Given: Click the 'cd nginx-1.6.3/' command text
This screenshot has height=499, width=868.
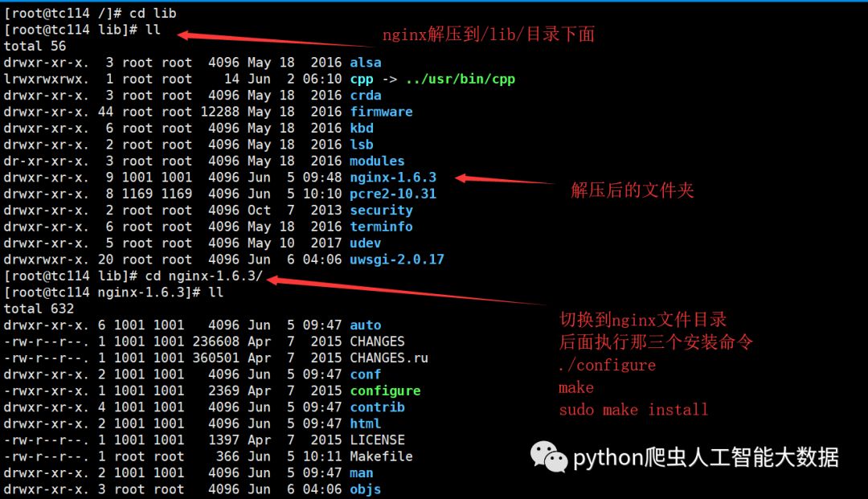Looking at the screenshot, I should [x=203, y=276].
